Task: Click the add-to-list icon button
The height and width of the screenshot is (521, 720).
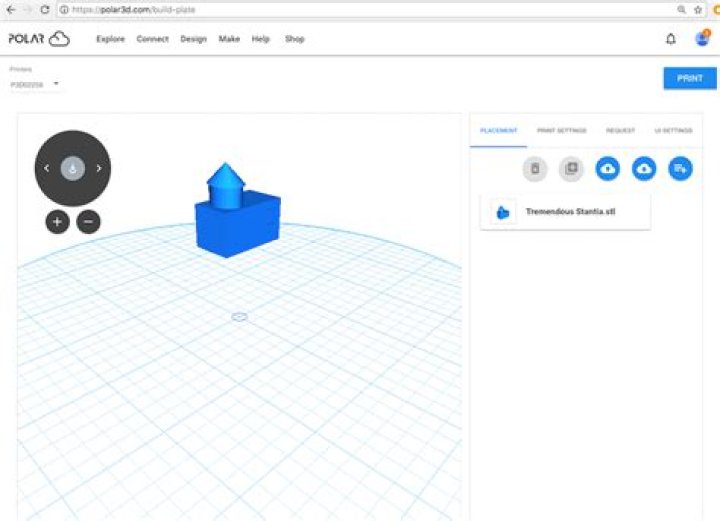Action: click(x=680, y=169)
